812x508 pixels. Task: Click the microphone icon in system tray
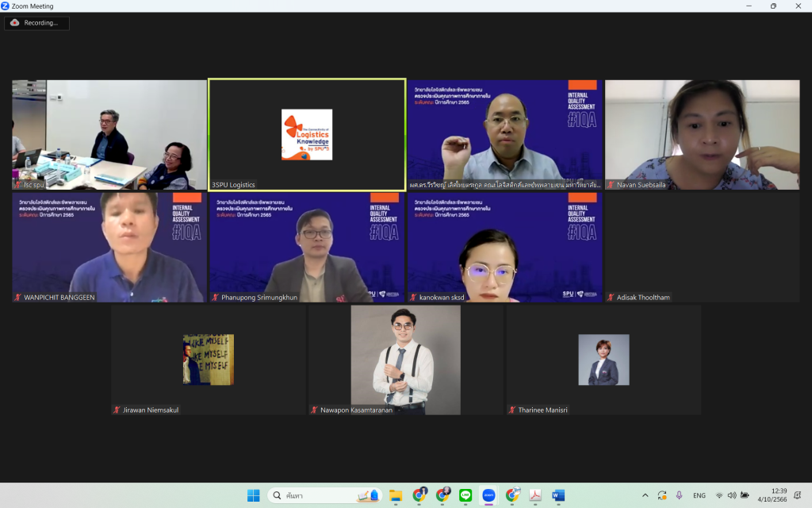tap(679, 495)
